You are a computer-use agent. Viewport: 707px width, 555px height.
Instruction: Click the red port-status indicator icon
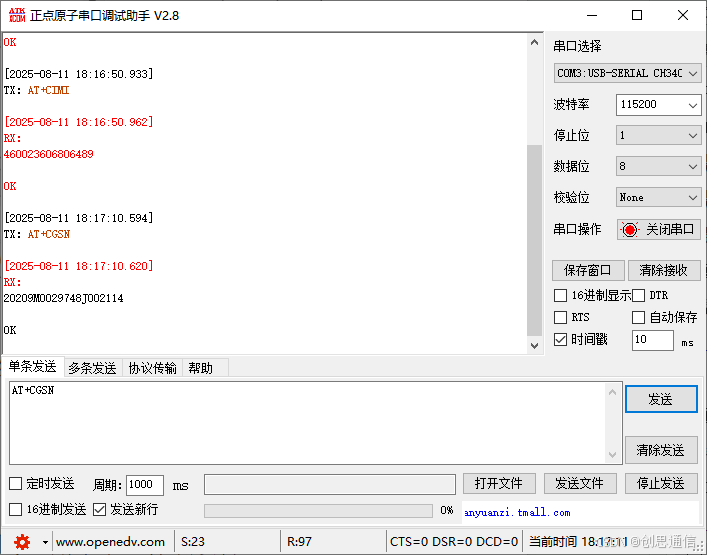pyautogui.click(x=630, y=229)
